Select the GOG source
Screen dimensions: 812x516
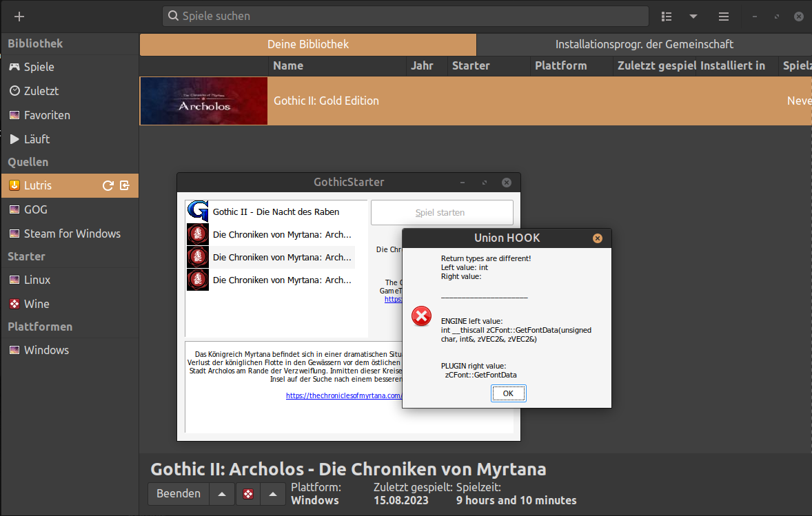click(x=70, y=209)
